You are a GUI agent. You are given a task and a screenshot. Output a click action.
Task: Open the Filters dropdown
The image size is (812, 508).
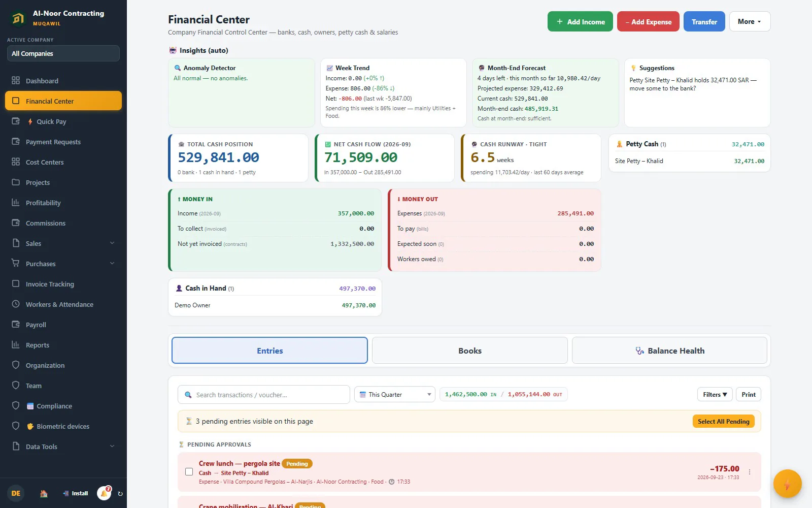coord(715,395)
